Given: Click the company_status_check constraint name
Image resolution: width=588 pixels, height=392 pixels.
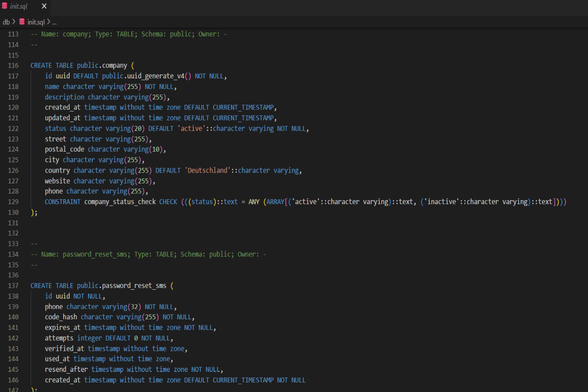Looking at the screenshot, I should pyautogui.click(x=120, y=202).
